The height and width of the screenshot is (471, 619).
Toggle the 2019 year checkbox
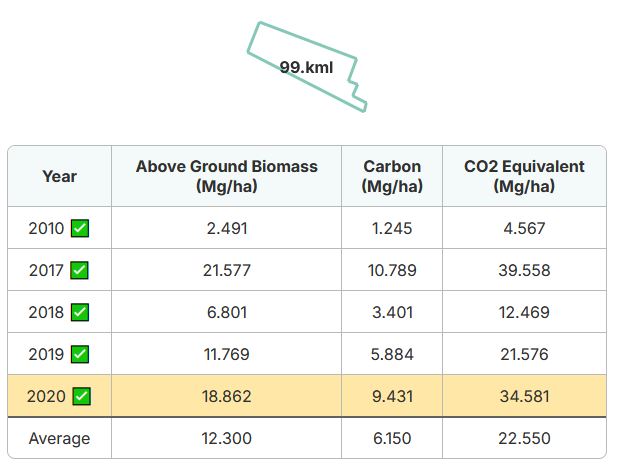tap(80, 354)
